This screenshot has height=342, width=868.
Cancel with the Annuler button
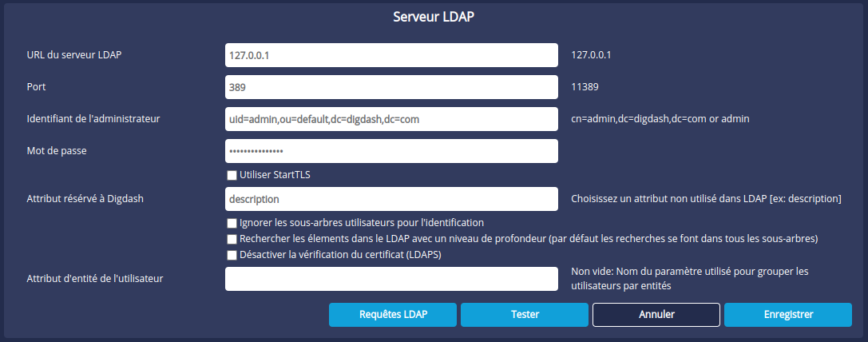click(656, 315)
